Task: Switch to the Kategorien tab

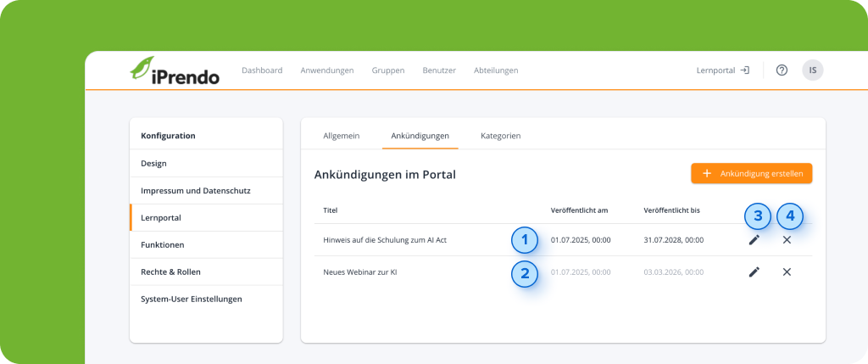Action: click(x=500, y=136)
